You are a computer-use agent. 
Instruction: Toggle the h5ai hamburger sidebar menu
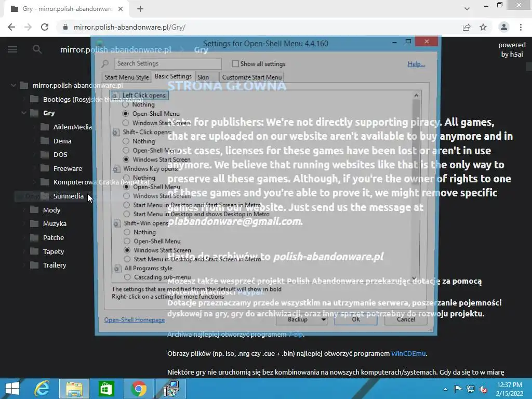click(x=12, y=49)
